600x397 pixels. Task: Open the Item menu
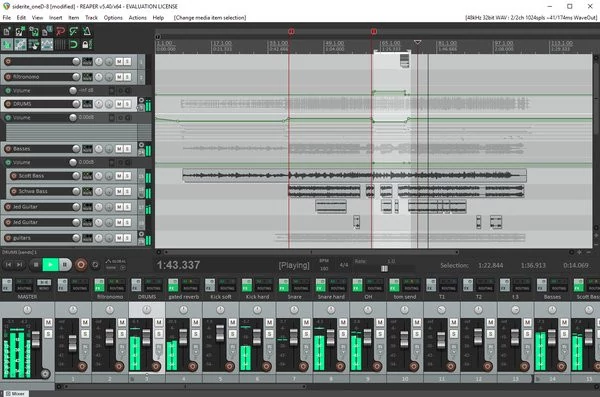tap(73, 18)
